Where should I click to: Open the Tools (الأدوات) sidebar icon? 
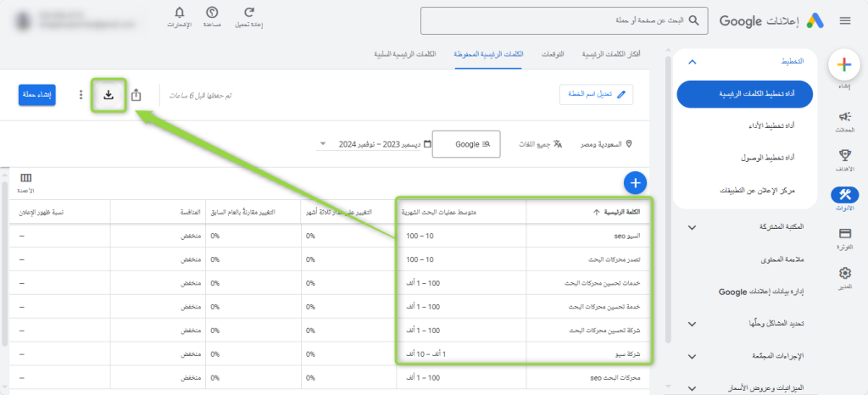[844, 195]
